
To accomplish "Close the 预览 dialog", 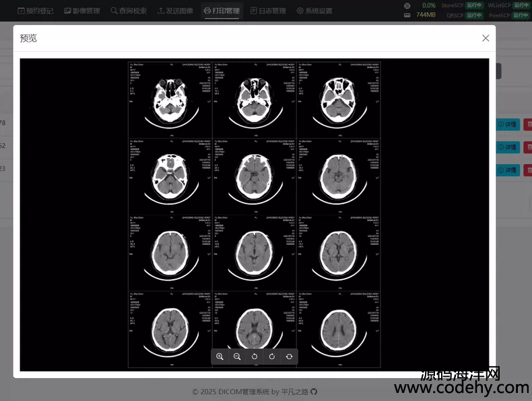I will coord(486,38).
